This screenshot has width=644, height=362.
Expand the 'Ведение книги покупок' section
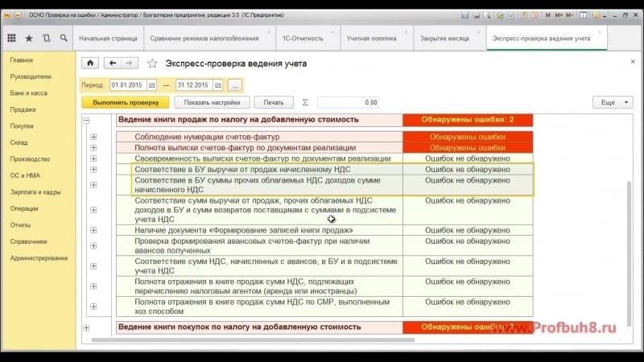(87, 327)
